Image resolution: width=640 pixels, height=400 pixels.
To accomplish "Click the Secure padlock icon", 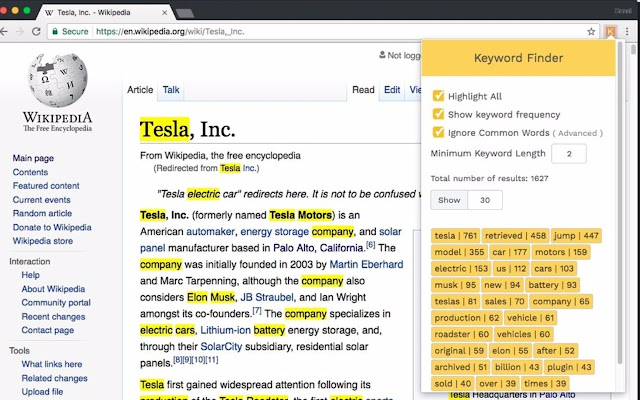I will [55, 31].
